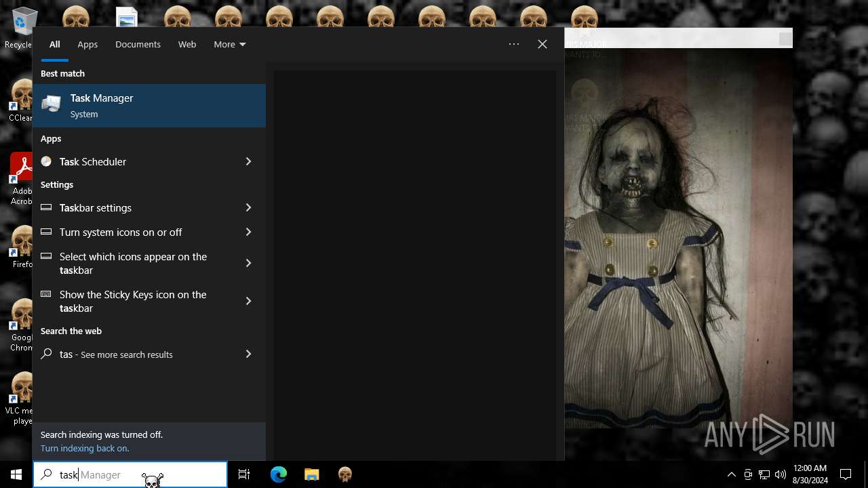Expand Select which icons appear chevron
This screenshot has width=868, height=488.
click(248, 263)
